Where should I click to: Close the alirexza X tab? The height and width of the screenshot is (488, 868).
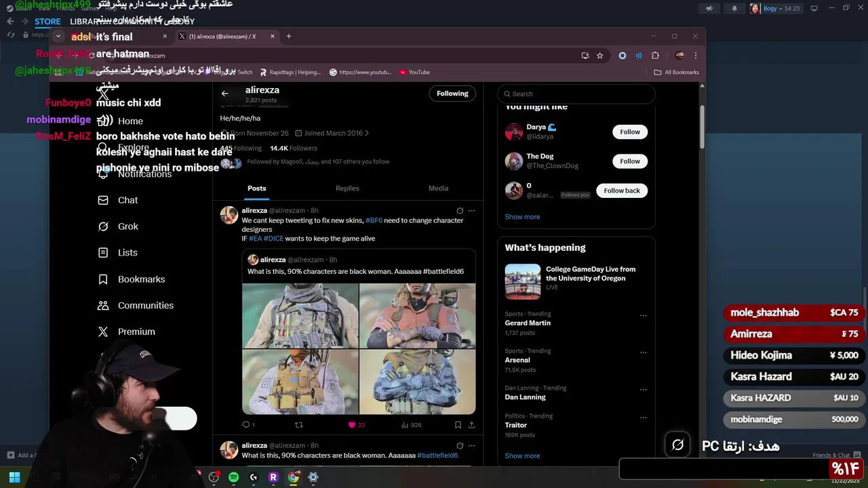tap(273, 37)
